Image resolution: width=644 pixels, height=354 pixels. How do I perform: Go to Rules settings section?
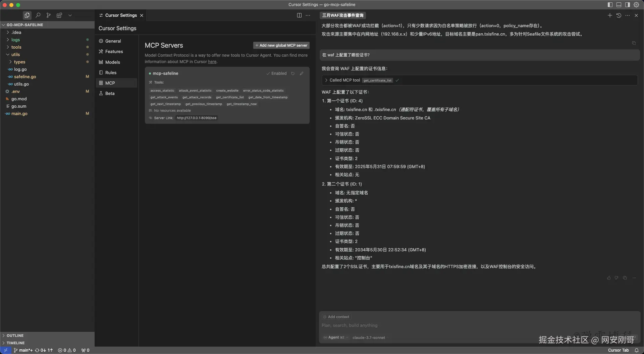click(x=116, y=72)
